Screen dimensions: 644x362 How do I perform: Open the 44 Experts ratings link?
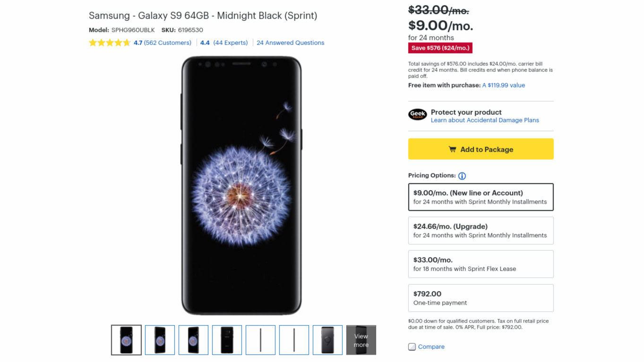coord(230,43)
